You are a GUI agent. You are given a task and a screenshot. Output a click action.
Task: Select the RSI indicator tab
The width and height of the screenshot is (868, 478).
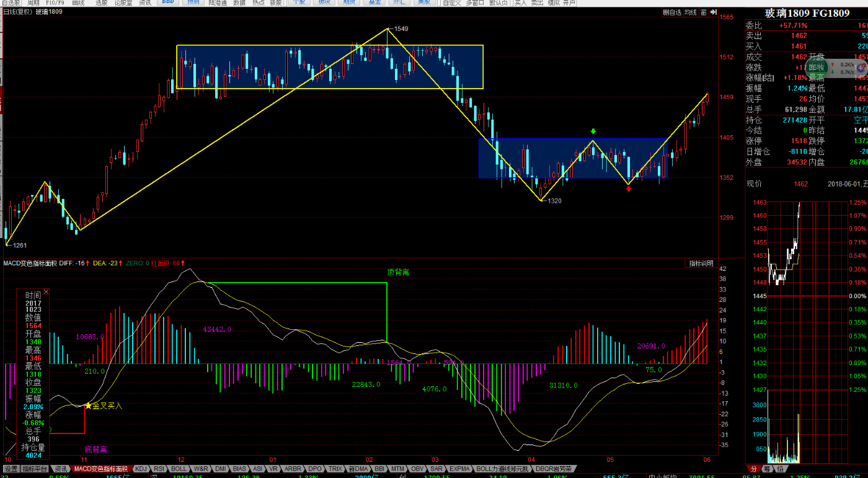(x=159, y=469)
